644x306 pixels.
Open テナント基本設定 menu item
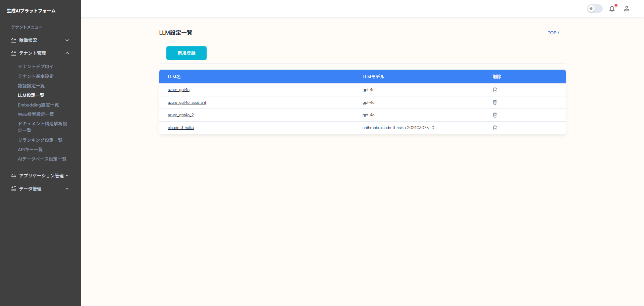(x=36, y=76)
